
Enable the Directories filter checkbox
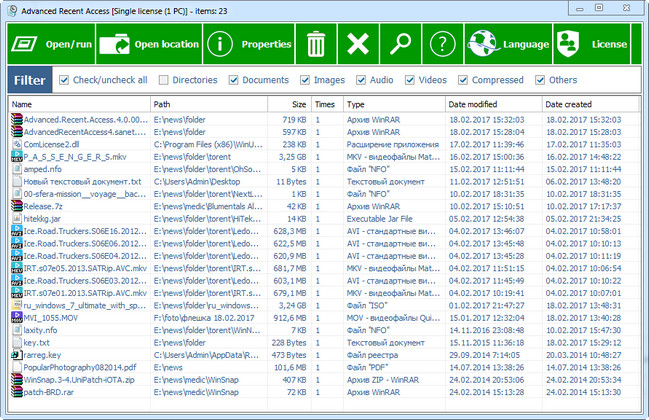tap(163, 80)
